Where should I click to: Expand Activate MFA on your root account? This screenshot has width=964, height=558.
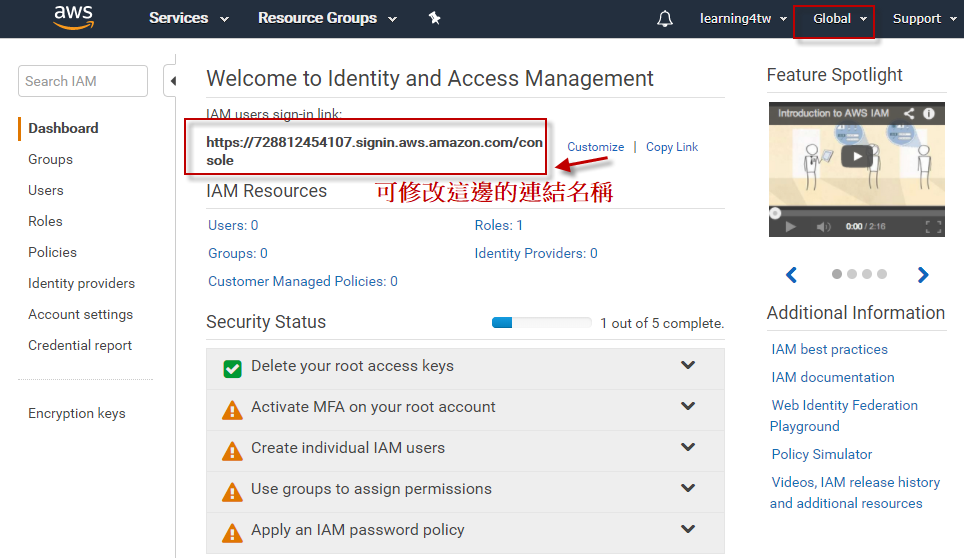click(688, 407)
